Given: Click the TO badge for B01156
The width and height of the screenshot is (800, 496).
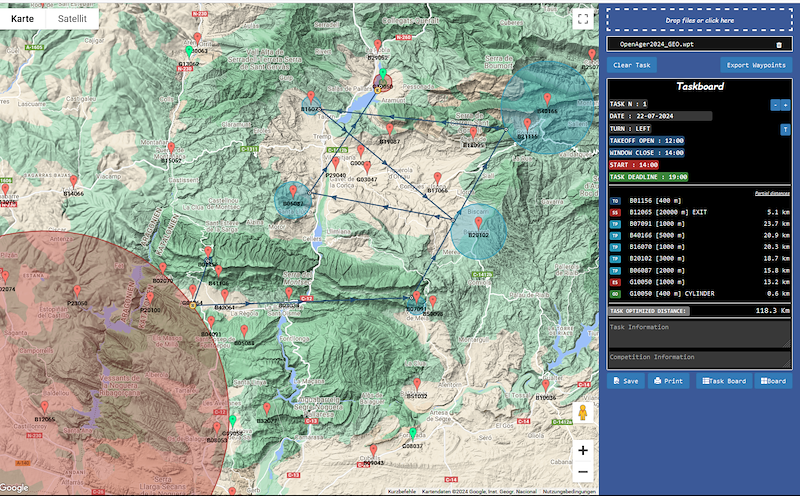Looking at the screenshot, I should (615, 201).
